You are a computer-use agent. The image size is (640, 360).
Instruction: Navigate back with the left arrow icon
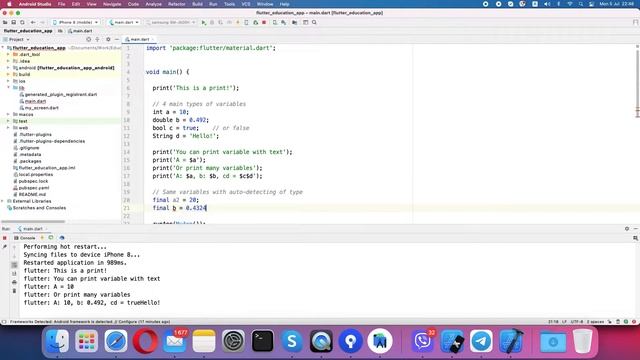click(33, 22)
